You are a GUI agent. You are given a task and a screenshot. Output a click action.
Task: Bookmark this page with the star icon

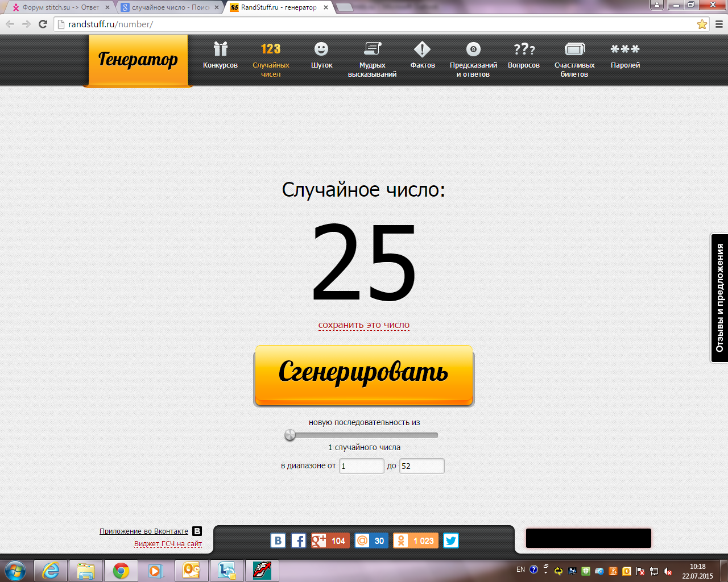tap(702, 24)
